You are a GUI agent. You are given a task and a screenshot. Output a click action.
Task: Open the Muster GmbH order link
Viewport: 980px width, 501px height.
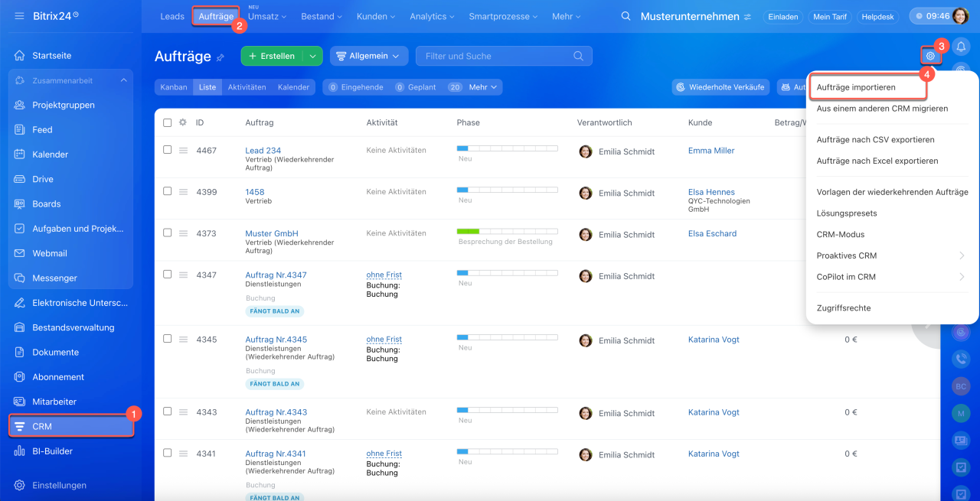tap(272, 233)
